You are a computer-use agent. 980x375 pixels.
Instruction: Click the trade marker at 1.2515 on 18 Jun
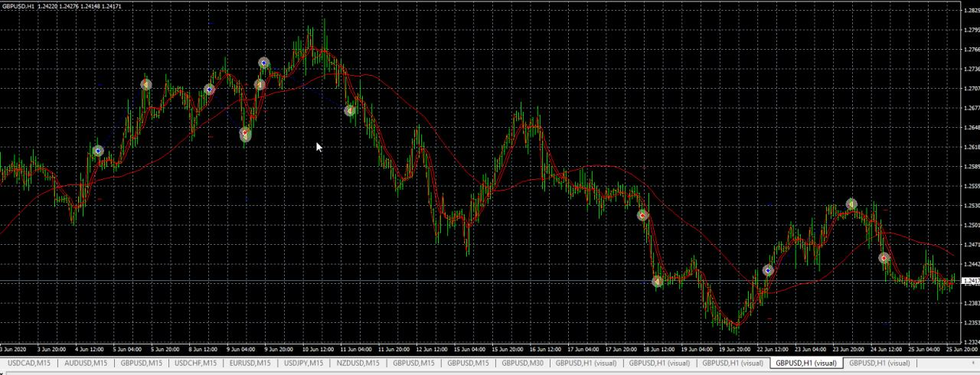[x=643, y=215]
